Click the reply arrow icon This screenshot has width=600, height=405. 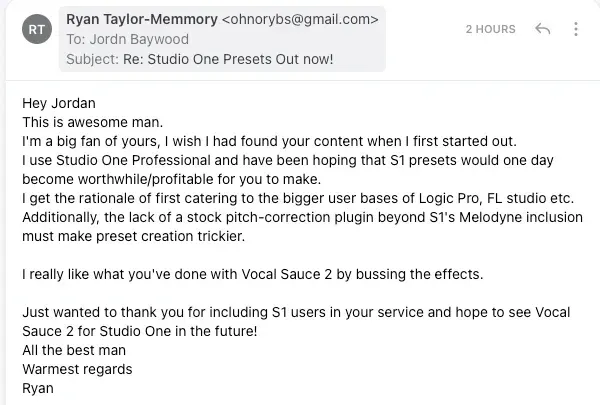543,29
